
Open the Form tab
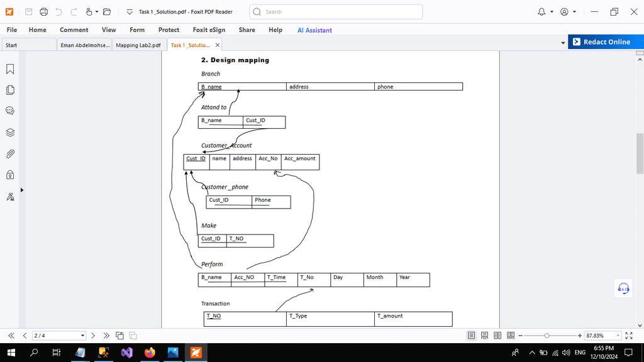point(136,30)
